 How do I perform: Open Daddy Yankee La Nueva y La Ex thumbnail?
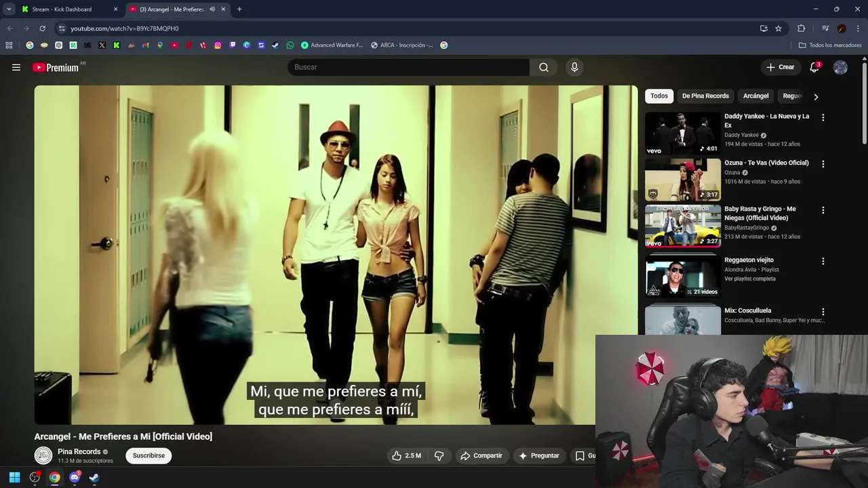coord(683,134)
